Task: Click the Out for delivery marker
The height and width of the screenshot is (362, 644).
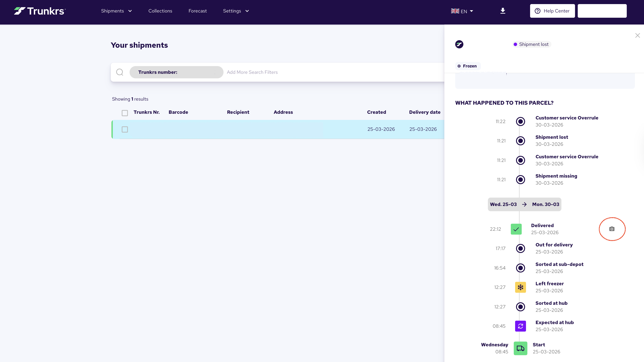Action: (521, 248)
